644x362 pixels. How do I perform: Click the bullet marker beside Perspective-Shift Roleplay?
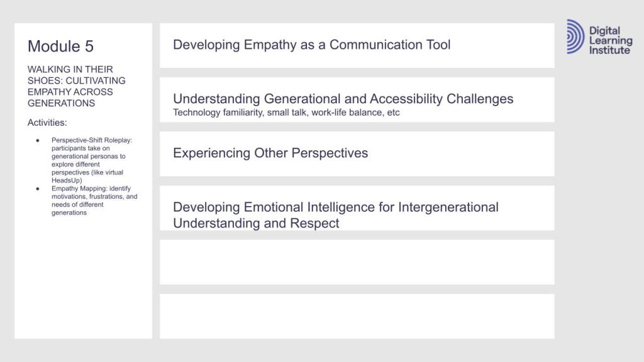[38, 140]
